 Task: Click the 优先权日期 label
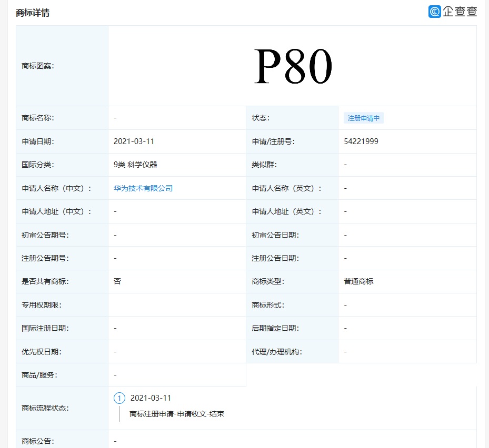click(42, 352)
